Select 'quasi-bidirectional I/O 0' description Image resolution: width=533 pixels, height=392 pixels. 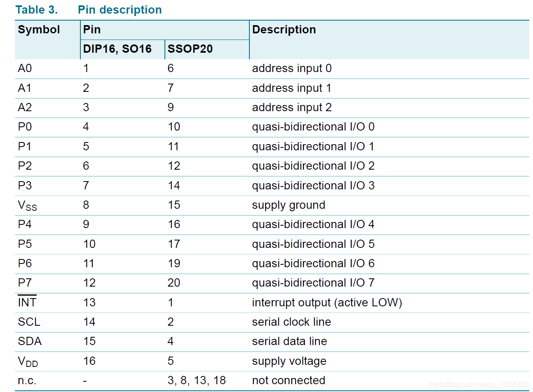[x=313, y=127]
